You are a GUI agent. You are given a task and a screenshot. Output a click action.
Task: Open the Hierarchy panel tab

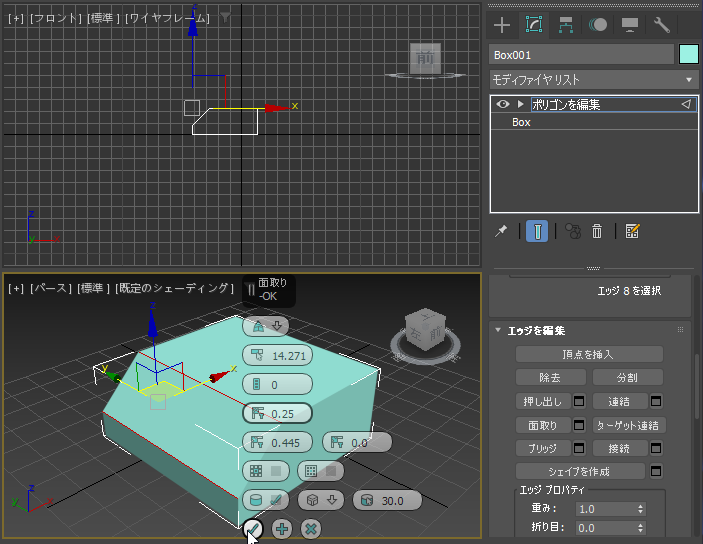tap(566, 25)
